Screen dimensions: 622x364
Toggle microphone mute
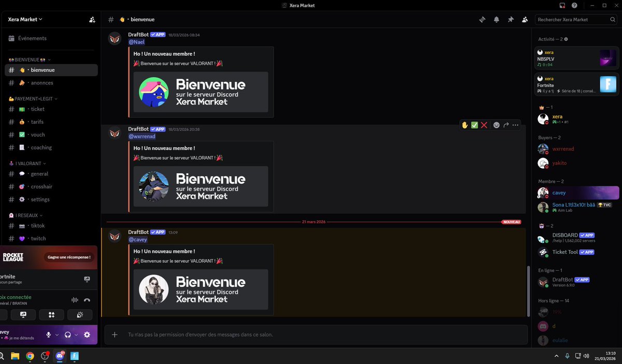(49, 335)
